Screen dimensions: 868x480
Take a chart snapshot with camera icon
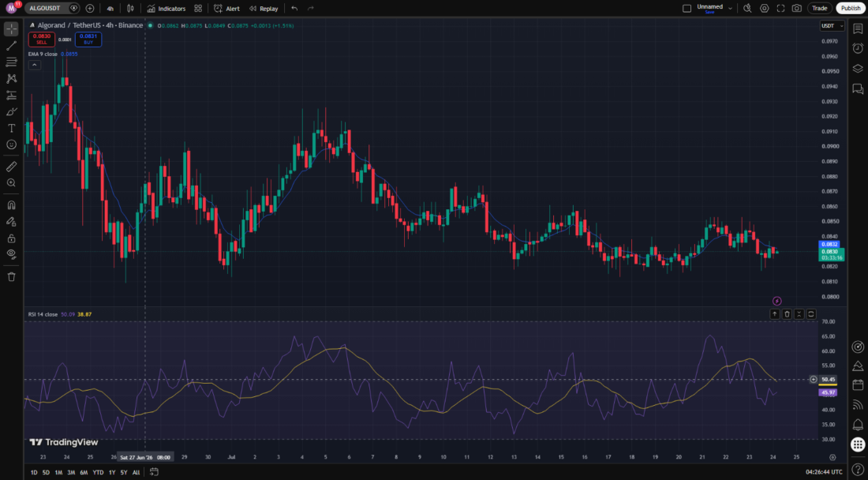coord(797,9)
